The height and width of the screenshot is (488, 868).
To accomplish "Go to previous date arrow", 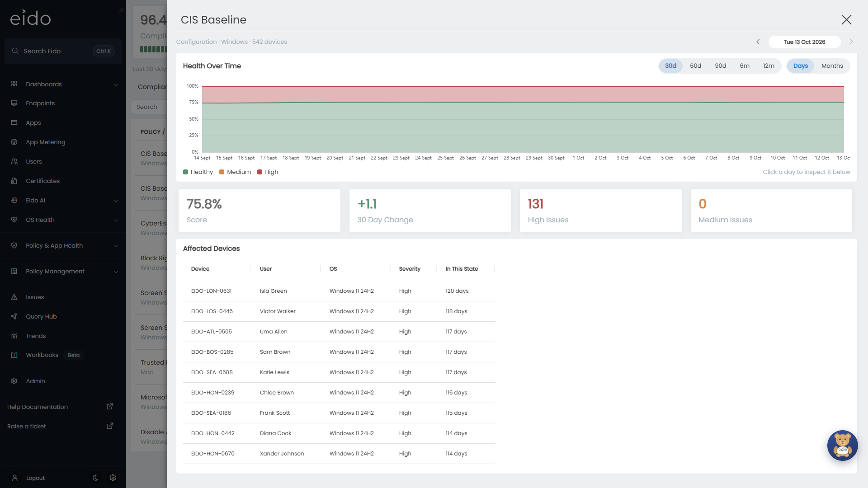I will 758,42.
